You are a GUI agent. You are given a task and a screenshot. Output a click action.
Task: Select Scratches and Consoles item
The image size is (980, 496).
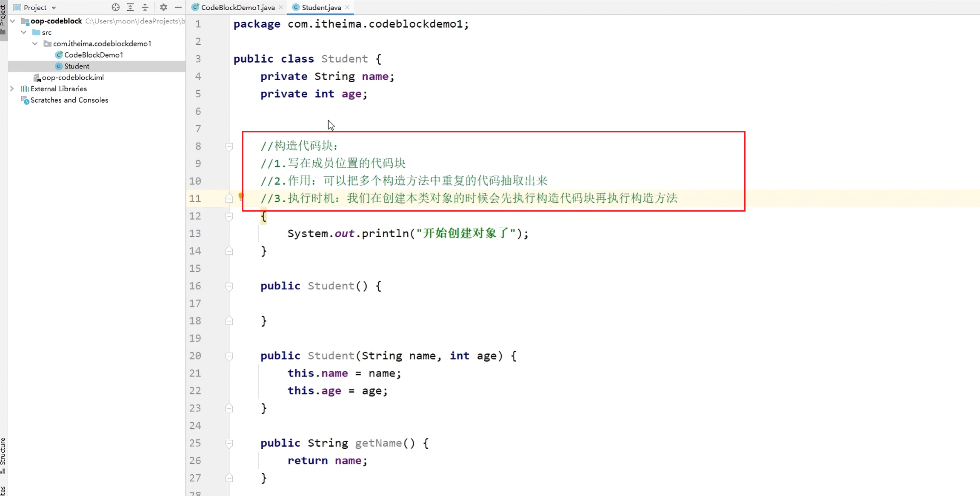[69, 100]
